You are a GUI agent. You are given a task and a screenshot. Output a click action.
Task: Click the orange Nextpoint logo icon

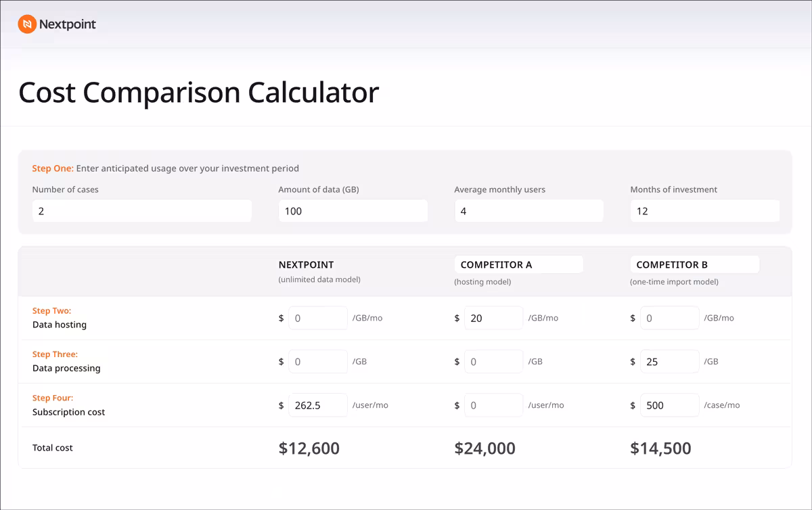click(27, 24)
